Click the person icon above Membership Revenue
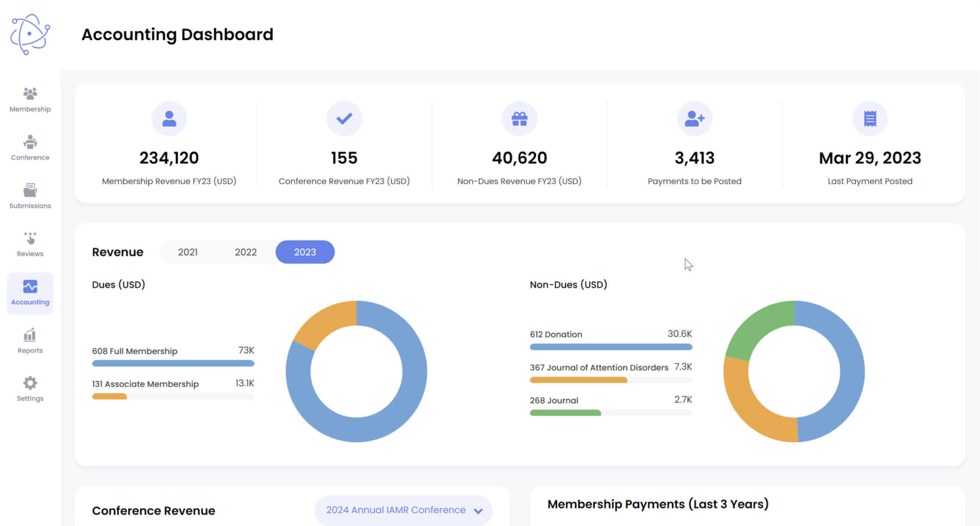 [169, 119]
